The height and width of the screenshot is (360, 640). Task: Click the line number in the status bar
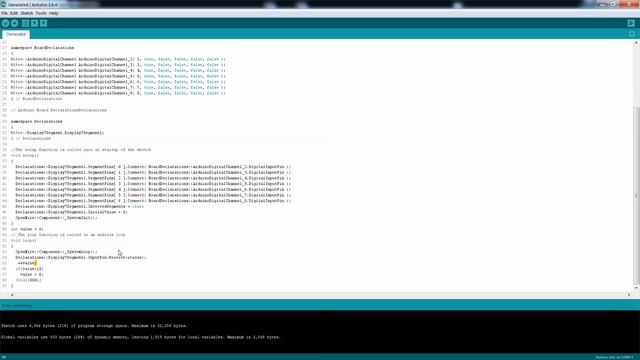tap(4, 358)
